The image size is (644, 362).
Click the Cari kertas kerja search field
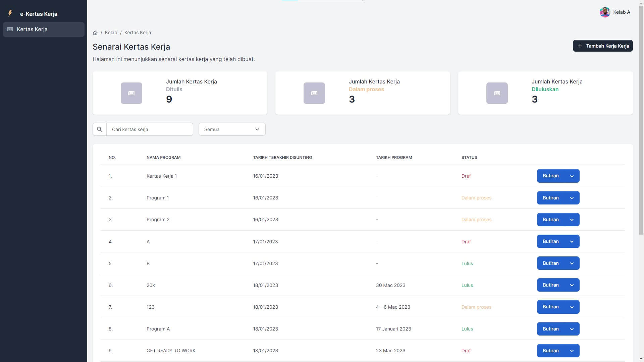coord(150,129)
